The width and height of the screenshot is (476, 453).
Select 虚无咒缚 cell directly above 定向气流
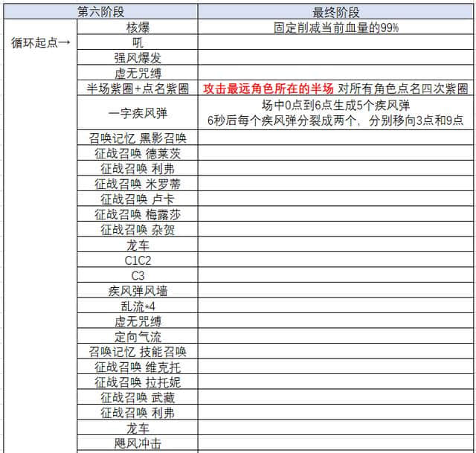pyautogui.click(x=138, y=321)
